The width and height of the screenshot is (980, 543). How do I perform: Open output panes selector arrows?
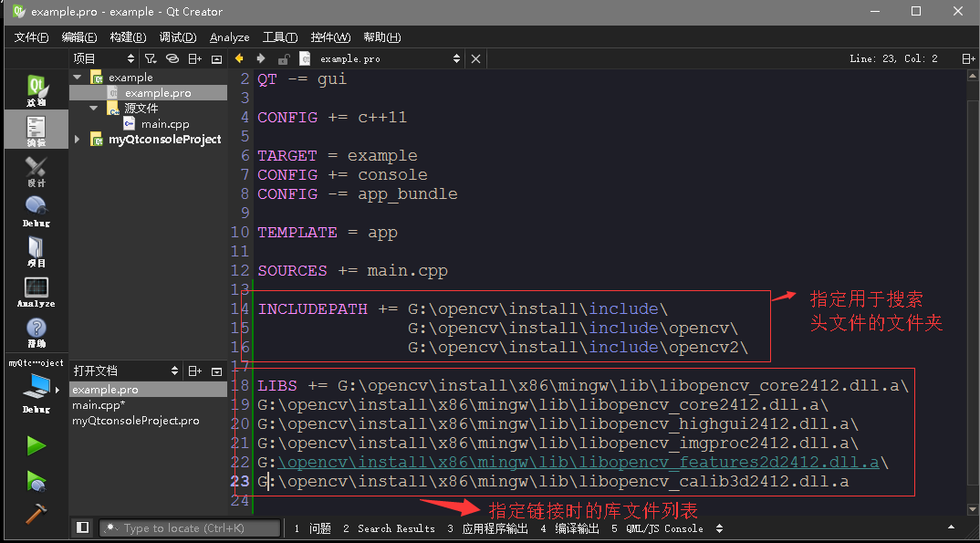tap(719, 528)
